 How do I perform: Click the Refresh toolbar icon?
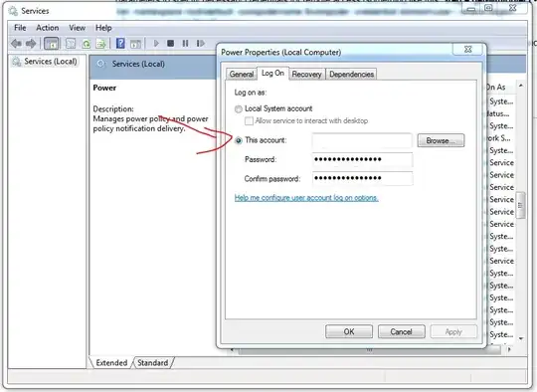tap(87, 44)
